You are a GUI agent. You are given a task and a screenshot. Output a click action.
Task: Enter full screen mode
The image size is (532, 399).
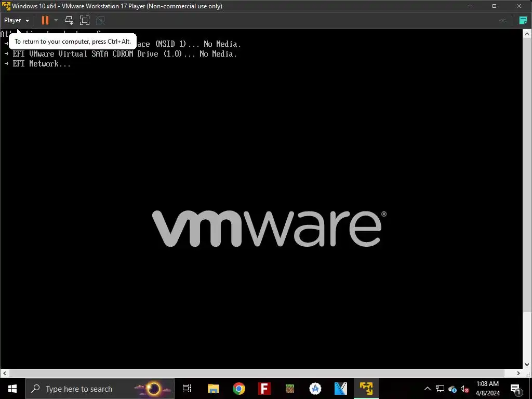coord(85,20)
